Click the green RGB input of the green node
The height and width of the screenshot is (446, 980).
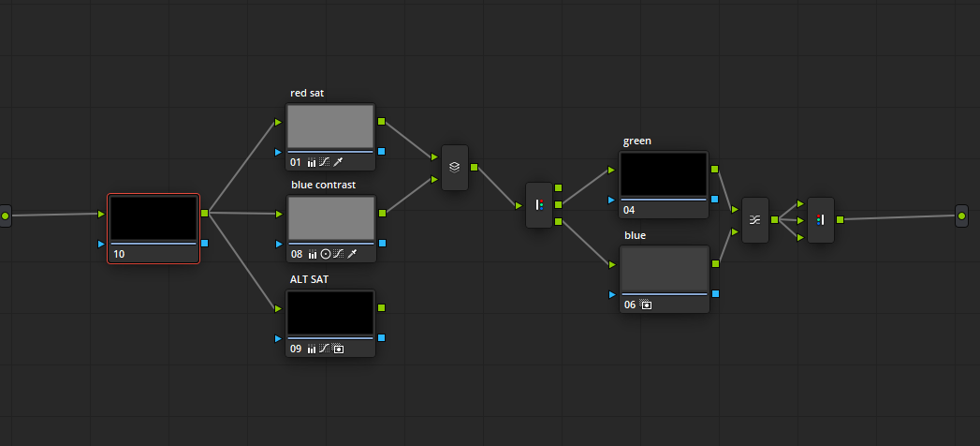(611, 170)
